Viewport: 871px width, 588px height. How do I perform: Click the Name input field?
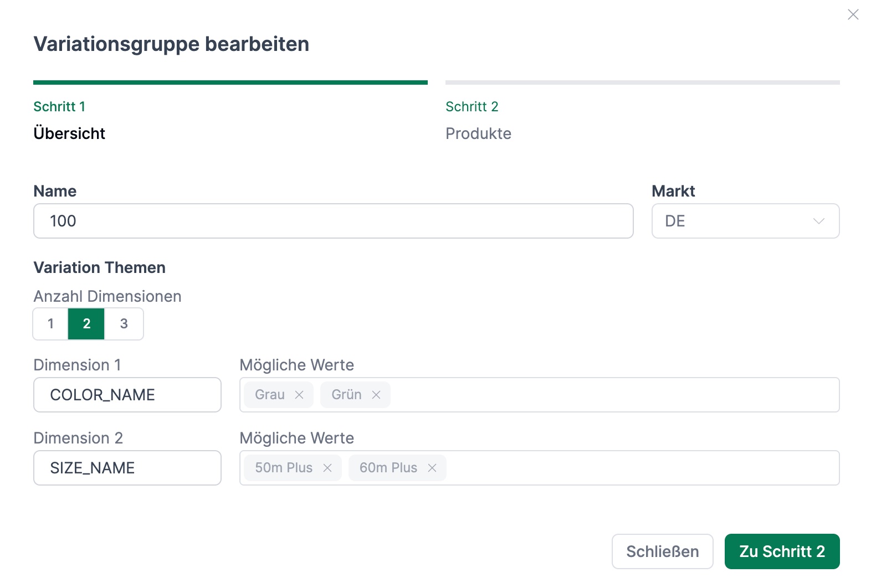(333, 221)
